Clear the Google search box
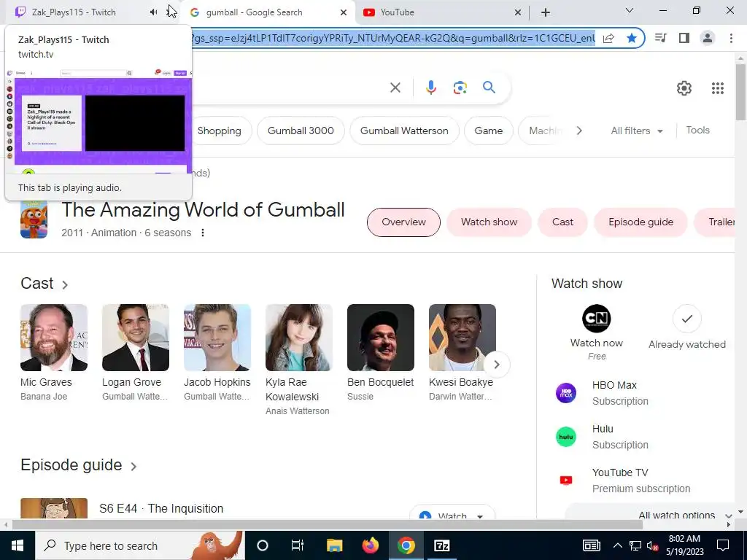 coord(395,87)
